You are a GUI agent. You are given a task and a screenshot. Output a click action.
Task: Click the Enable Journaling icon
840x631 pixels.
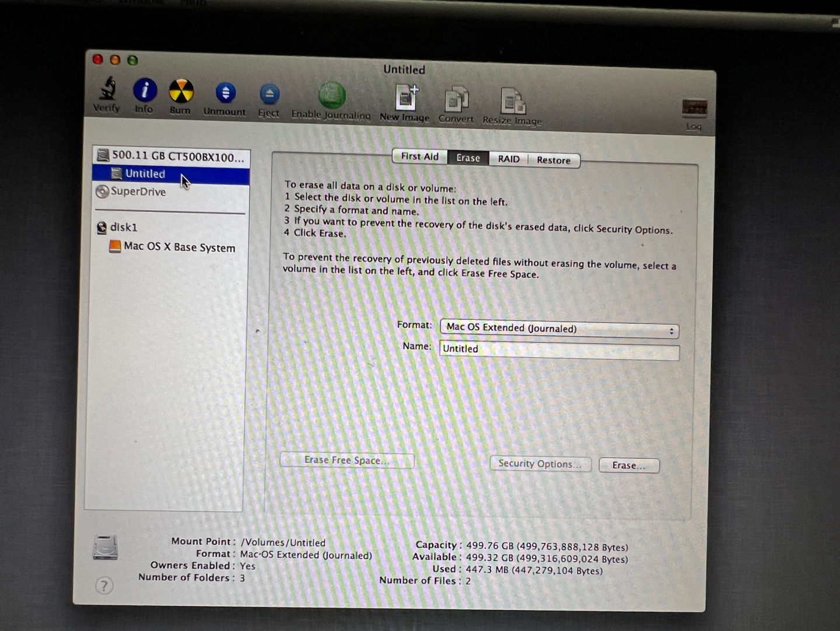(x=332, y=95)
